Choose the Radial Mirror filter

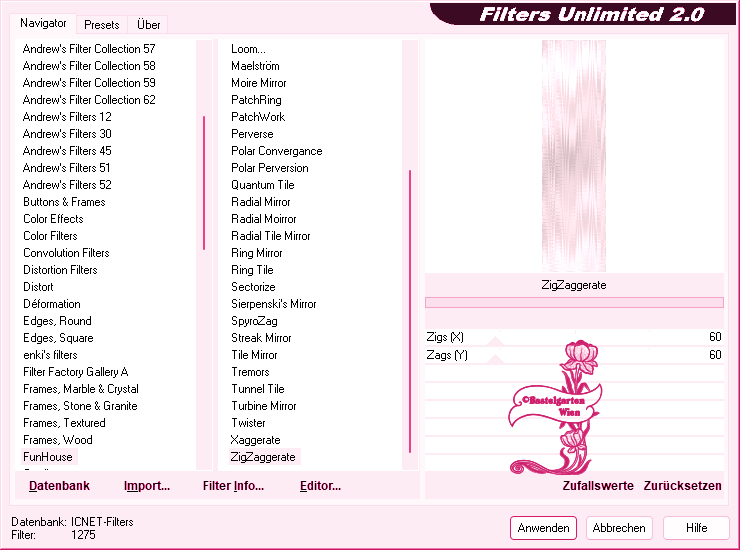pyautogui.click(x=261, y=202)
